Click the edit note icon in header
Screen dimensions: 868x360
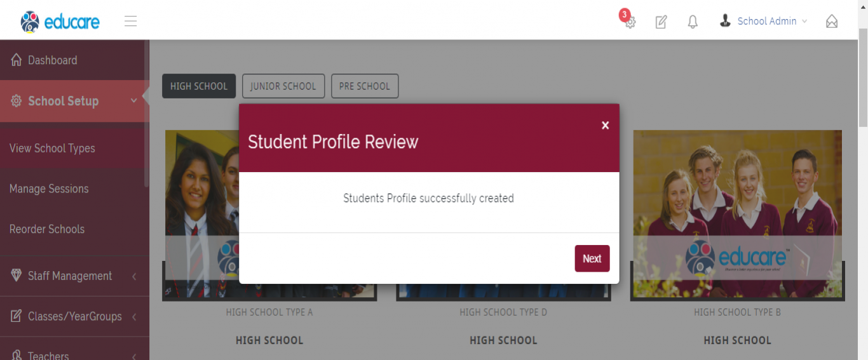point(661,22)
